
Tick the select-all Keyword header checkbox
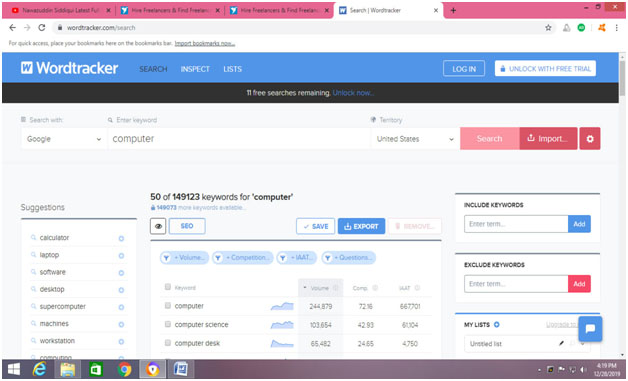168,286
